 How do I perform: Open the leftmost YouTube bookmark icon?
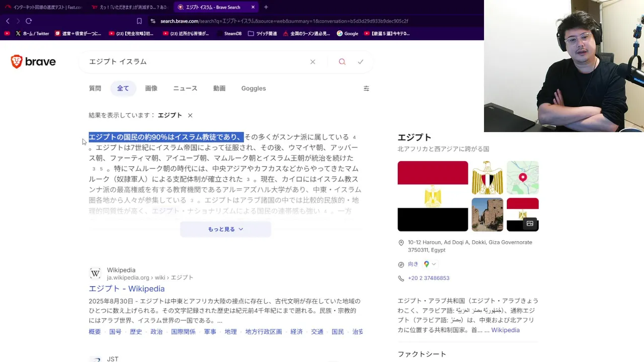pos(7,34)
